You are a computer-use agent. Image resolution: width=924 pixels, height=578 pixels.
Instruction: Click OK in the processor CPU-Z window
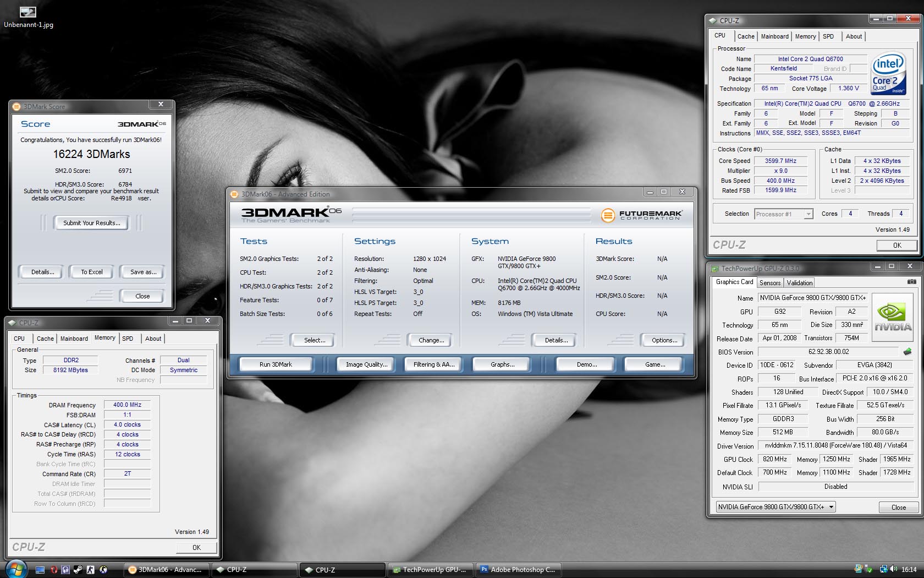[x=897, y=246]
